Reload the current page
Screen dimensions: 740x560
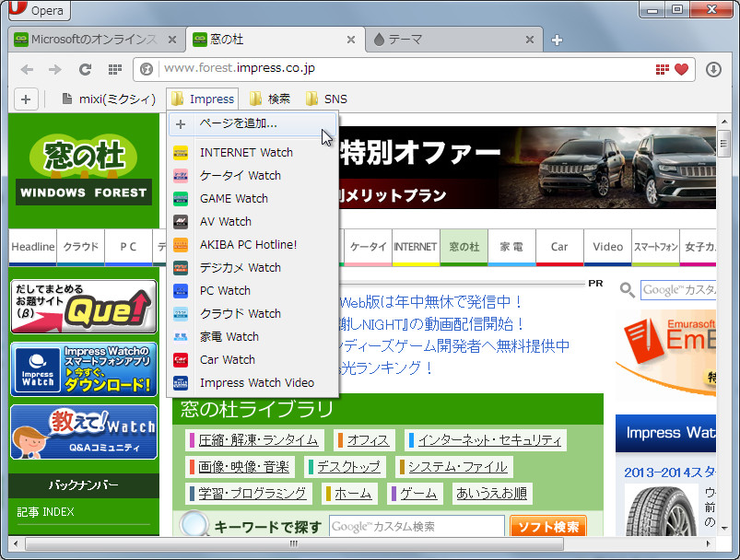tap(84, 68)
